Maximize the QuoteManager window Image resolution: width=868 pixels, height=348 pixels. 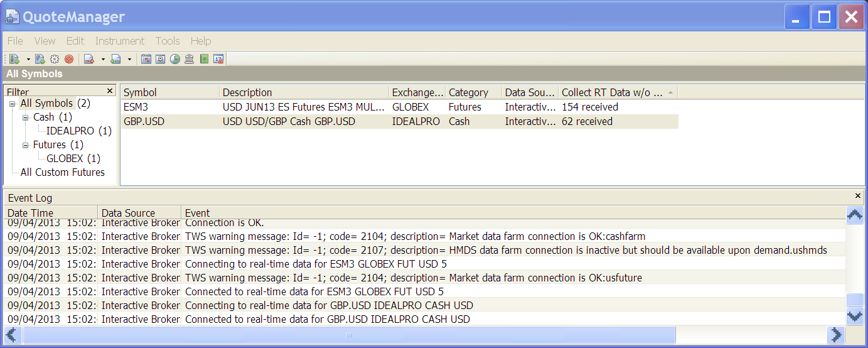click(x=824, y=17)
